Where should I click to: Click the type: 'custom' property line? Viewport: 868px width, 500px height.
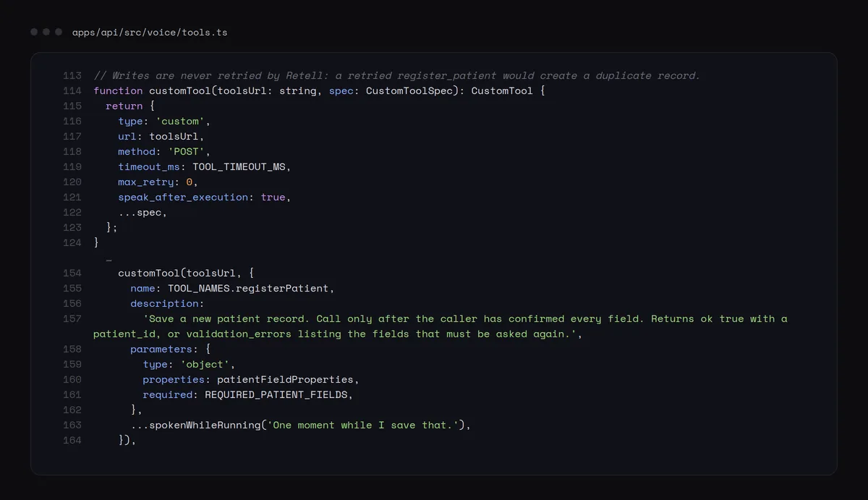[x=164, y=121]
